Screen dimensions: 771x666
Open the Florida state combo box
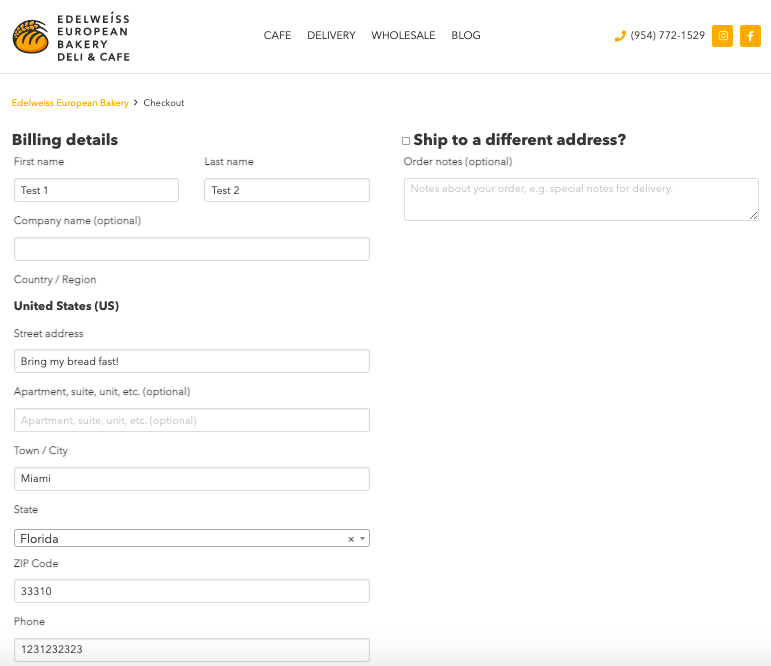point(180,539)
